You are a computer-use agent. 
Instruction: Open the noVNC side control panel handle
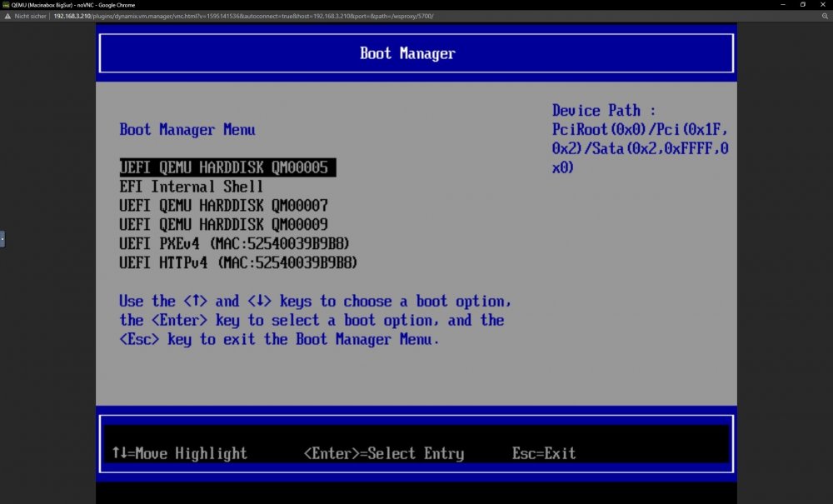(2, 239)
